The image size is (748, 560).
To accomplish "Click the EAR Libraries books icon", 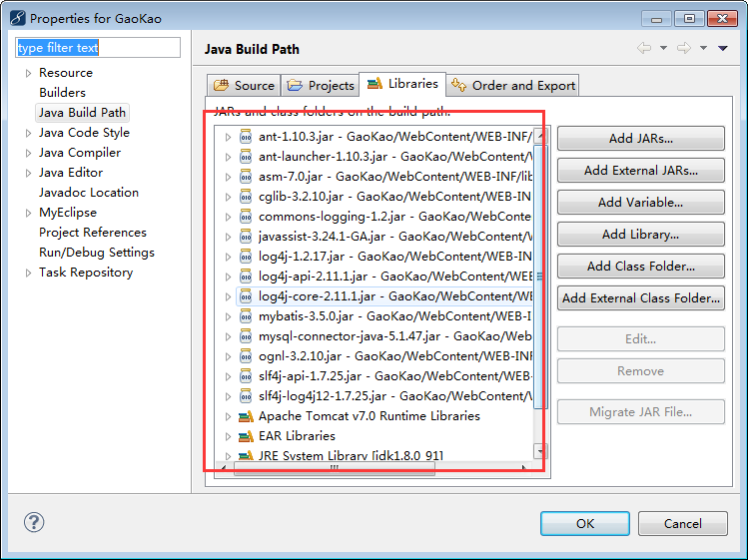I will click(246, 436).
